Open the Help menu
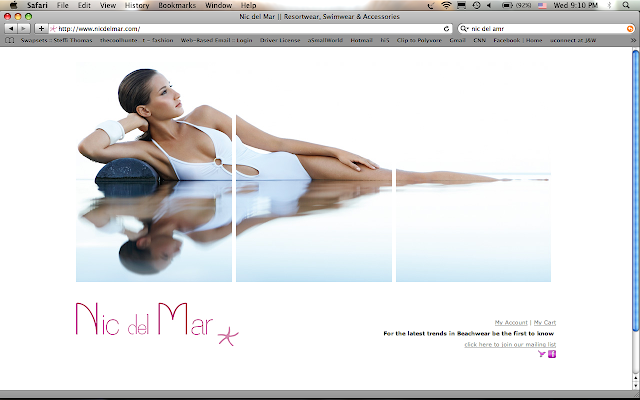 [x=248, y=5]
